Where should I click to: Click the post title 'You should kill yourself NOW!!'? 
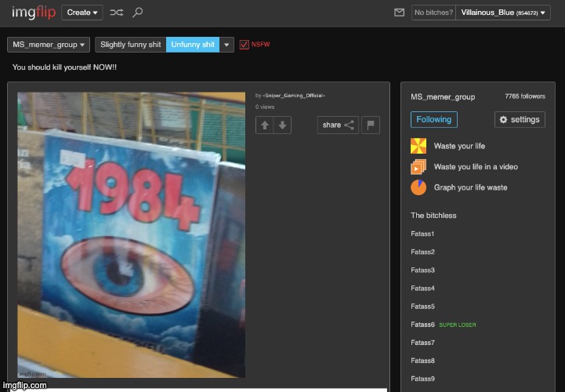tap(64, 67)
